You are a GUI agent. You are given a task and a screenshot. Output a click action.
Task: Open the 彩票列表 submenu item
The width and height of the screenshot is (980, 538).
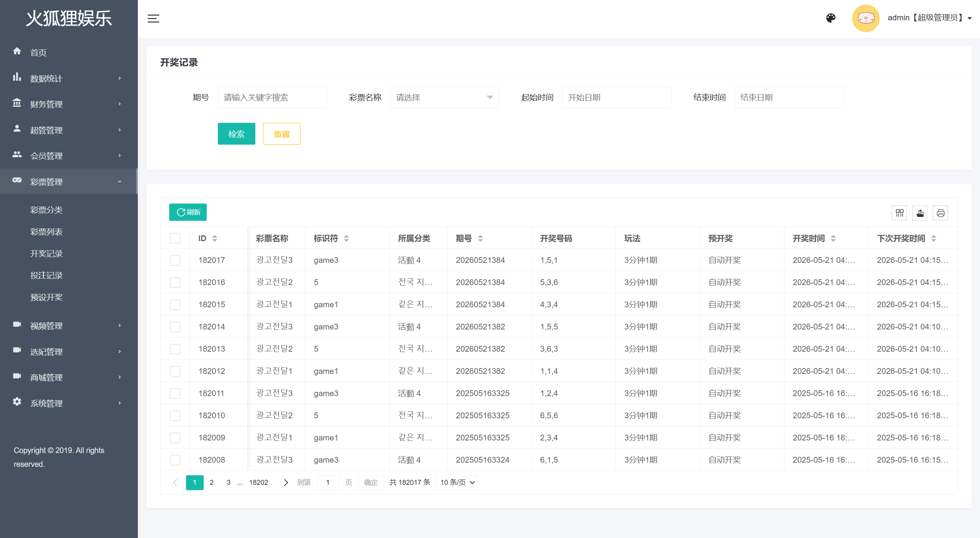pyautogui.click(x=46, y=232)
